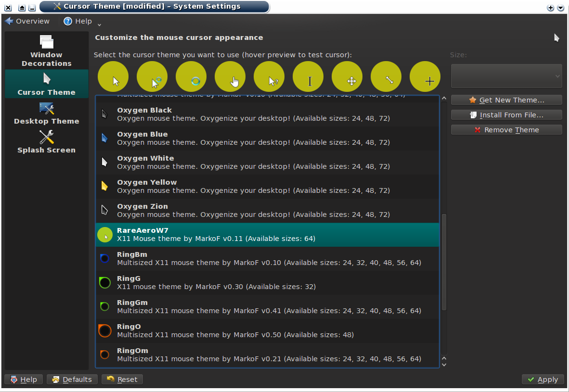The width and height of the screenshot is (569, 392).
Task: Click the Remove Theme button
Action: tap(506, 129)
